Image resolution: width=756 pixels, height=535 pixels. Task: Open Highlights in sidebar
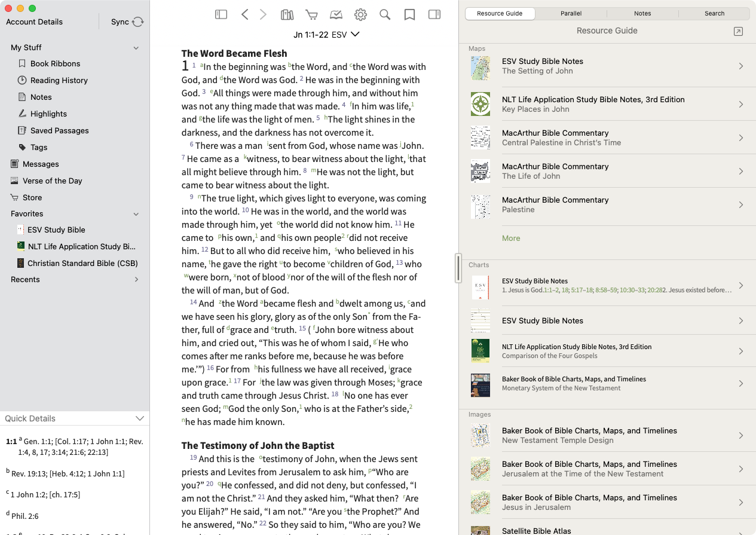pos(48,114)
